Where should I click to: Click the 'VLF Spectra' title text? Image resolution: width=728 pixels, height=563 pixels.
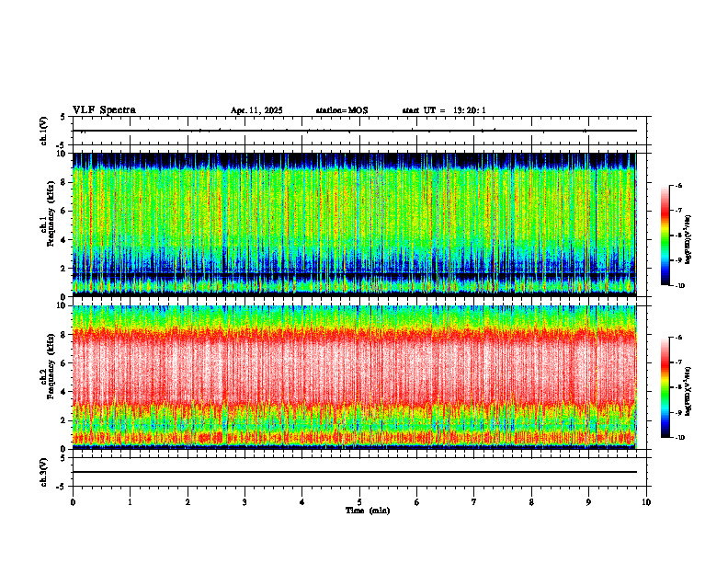tap(104, 110)
